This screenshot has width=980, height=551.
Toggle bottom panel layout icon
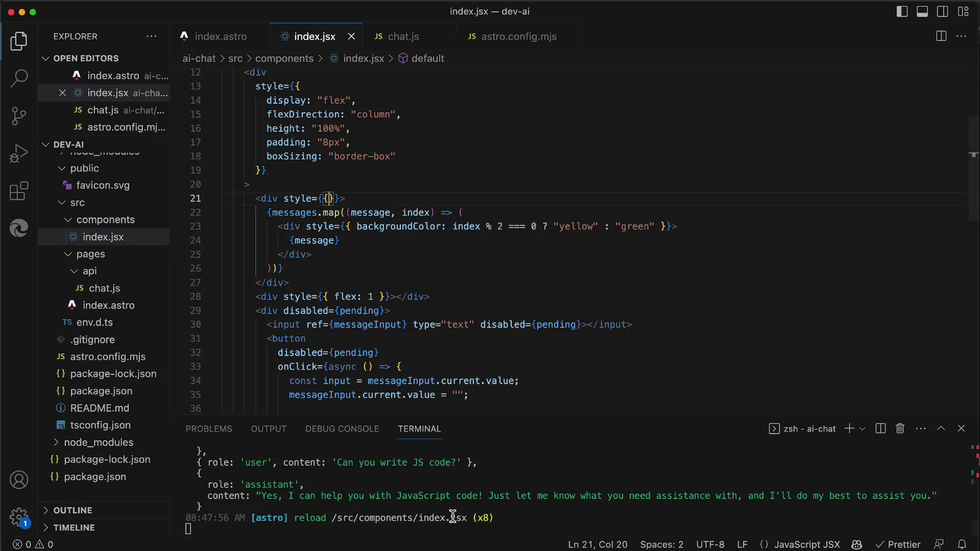point(922,11)
